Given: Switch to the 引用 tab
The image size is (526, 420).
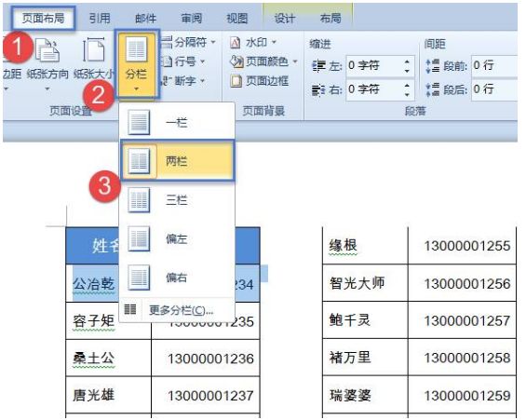Looking at the screenshot, I should (x=100, y=18).
